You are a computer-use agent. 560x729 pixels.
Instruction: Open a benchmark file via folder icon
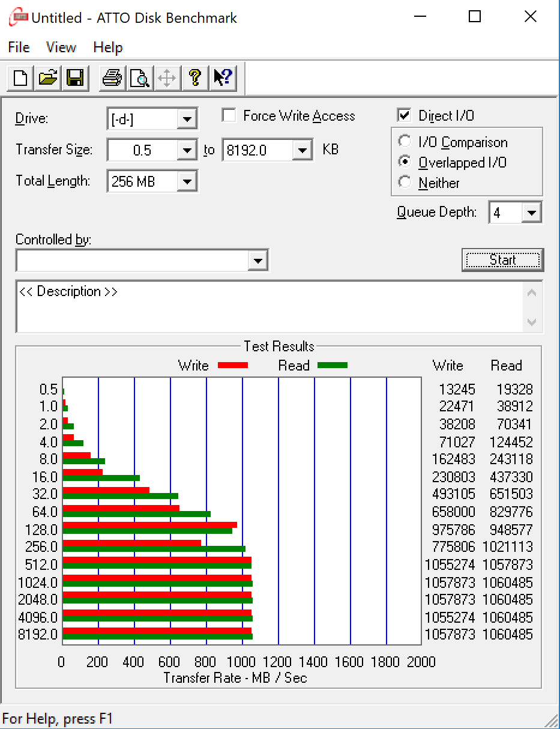pyautogui.click(x=48, y=78)
